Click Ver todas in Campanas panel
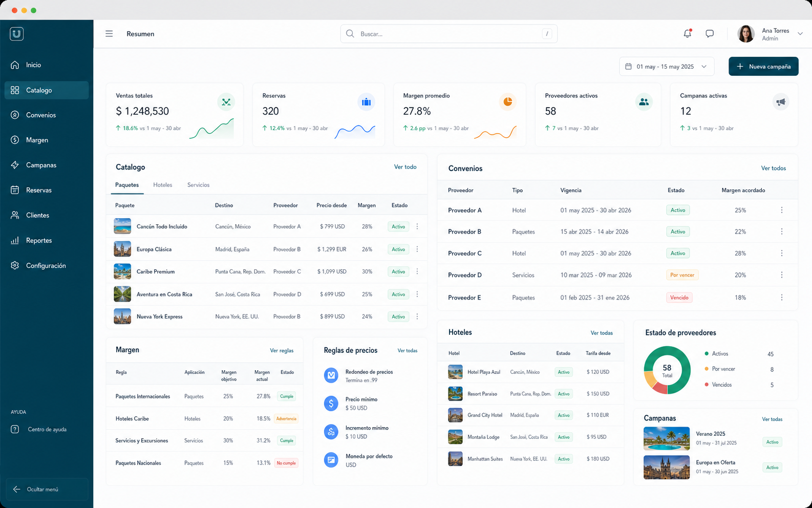This screenshot has width=812, height=508. point(772,419)
